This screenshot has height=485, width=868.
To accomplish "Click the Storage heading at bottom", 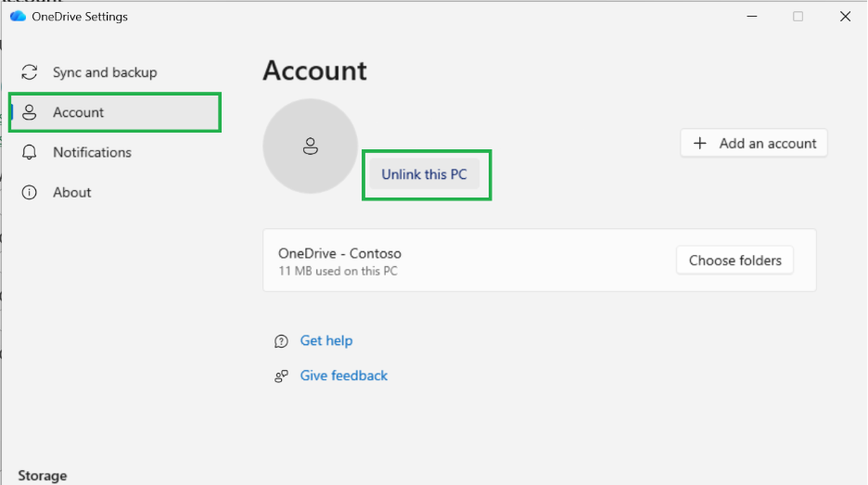I will [43, 476].
